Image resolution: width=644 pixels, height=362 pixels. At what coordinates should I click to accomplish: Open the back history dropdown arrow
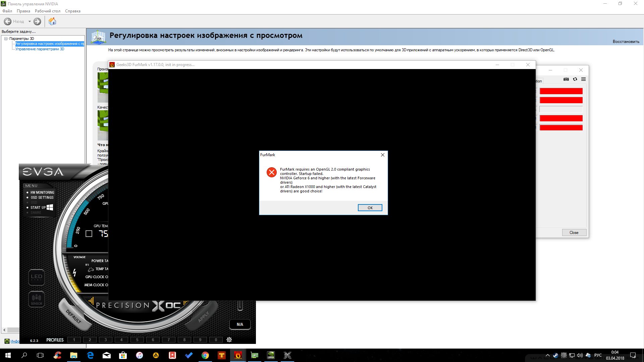point(30,21)
